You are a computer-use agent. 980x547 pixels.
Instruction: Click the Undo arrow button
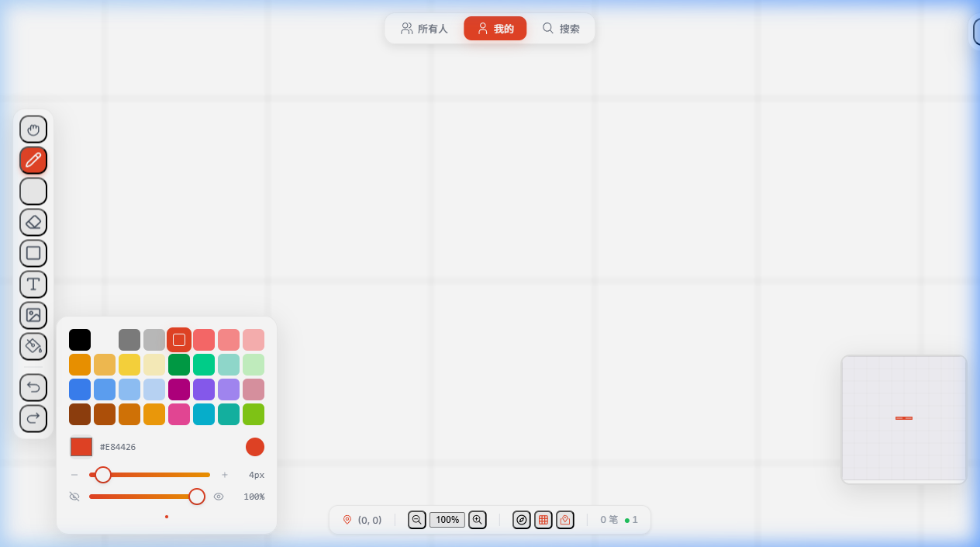(x=33, y=387)
